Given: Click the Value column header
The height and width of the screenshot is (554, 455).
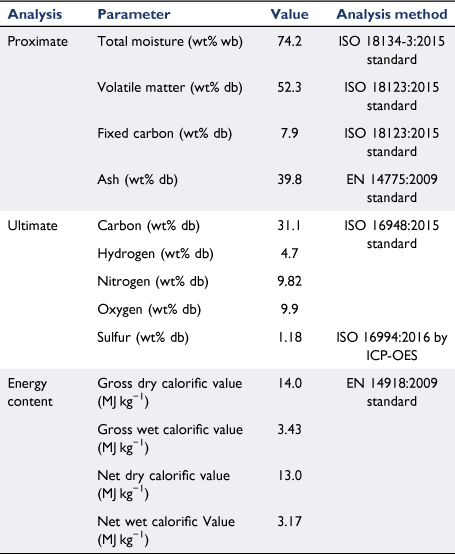Looking at the screenshot, I should pos(289,14).
